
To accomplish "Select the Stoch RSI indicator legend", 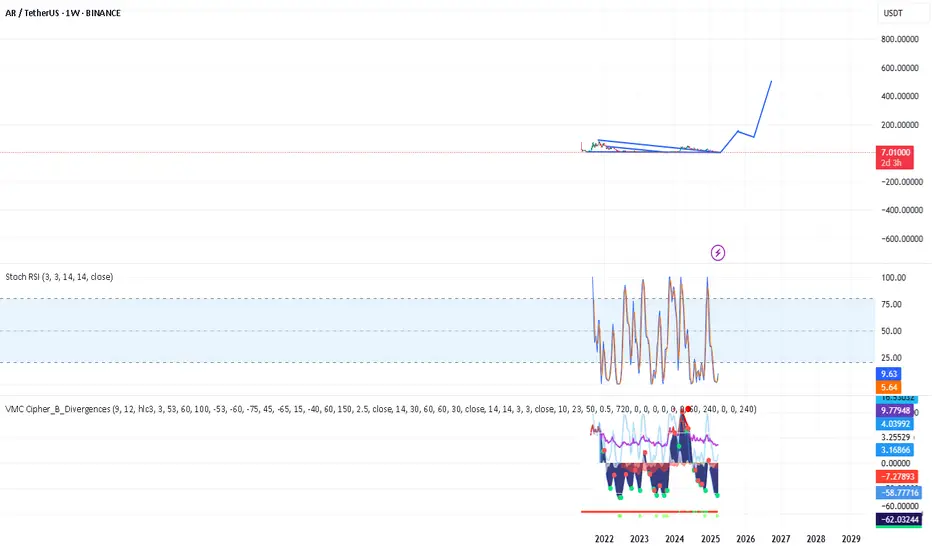I will (59, 276).
